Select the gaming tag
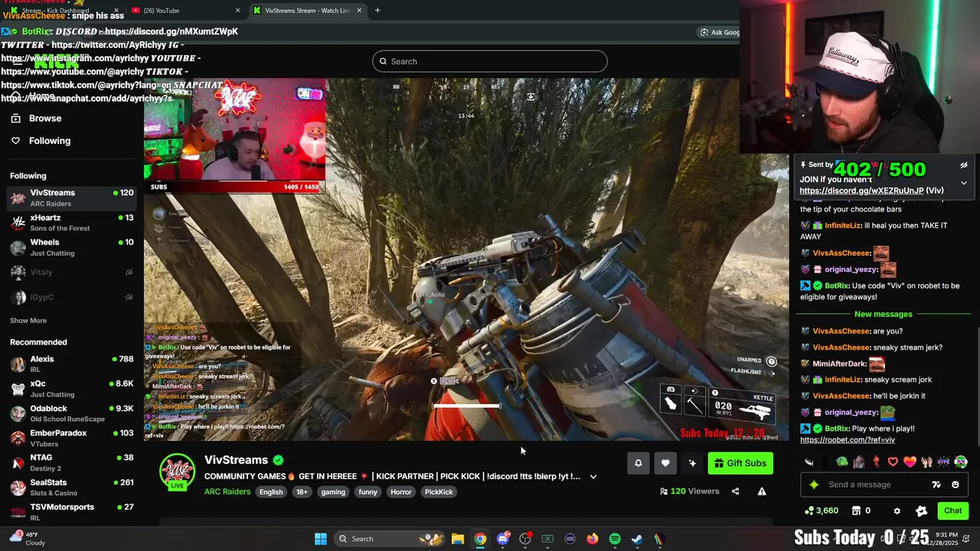 333,492
